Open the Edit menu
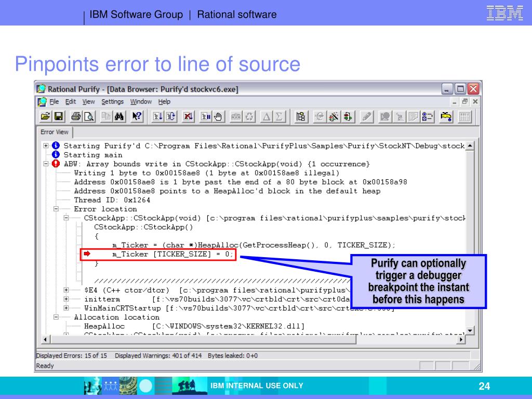Viewport: 532px width, 399px height. 71,102
